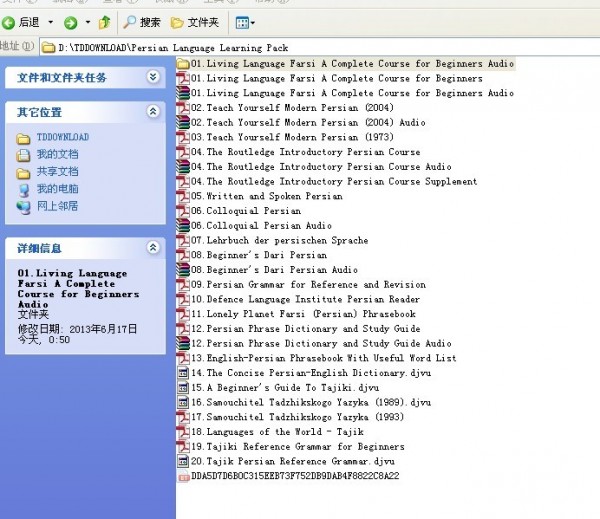This screenshot has width=600, height=519.
Task: Open the Forward history dropdown arrow
Action: point(88,22)
